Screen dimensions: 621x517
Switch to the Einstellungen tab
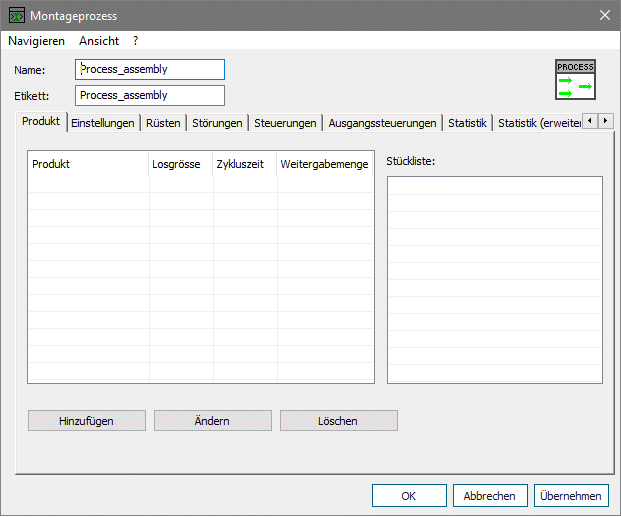coord(103,123)
